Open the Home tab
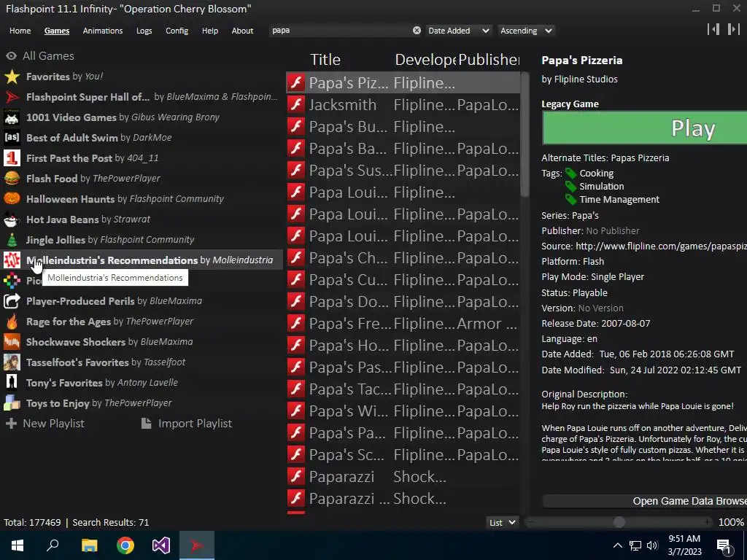The image size is (747, 560). point(20,31)
